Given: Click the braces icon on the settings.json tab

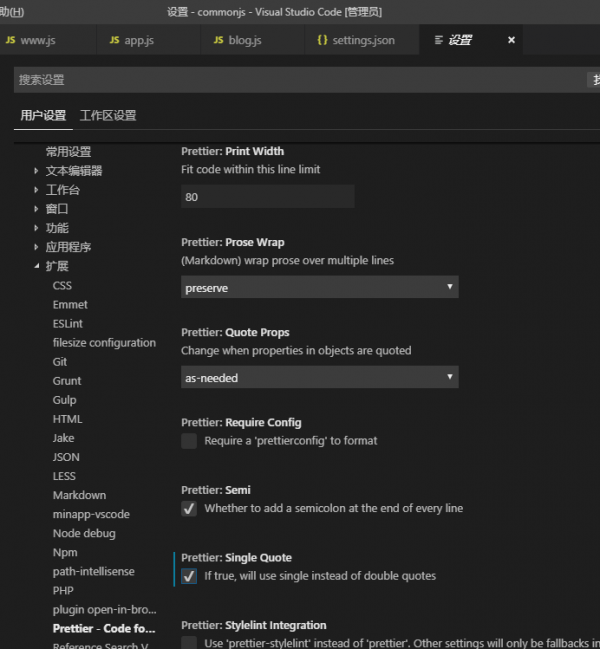Looking at the screenshot, I should click(x=322, y=40).
